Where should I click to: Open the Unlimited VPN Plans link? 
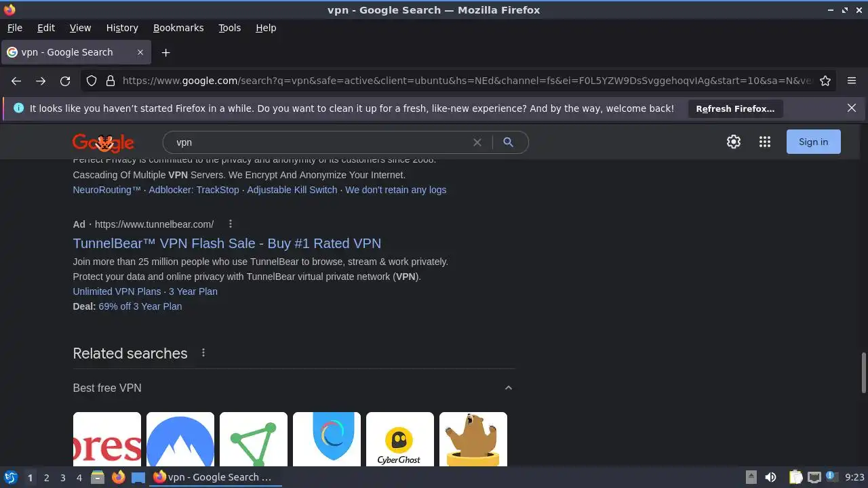117,291
